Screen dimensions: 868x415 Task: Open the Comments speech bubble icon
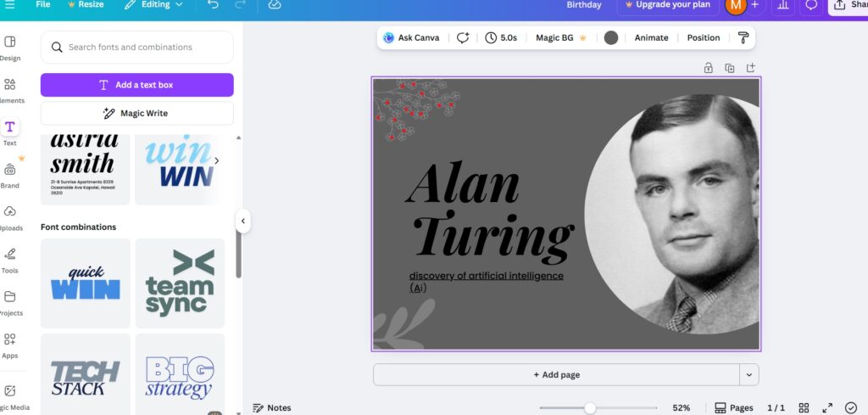[811, 5]
